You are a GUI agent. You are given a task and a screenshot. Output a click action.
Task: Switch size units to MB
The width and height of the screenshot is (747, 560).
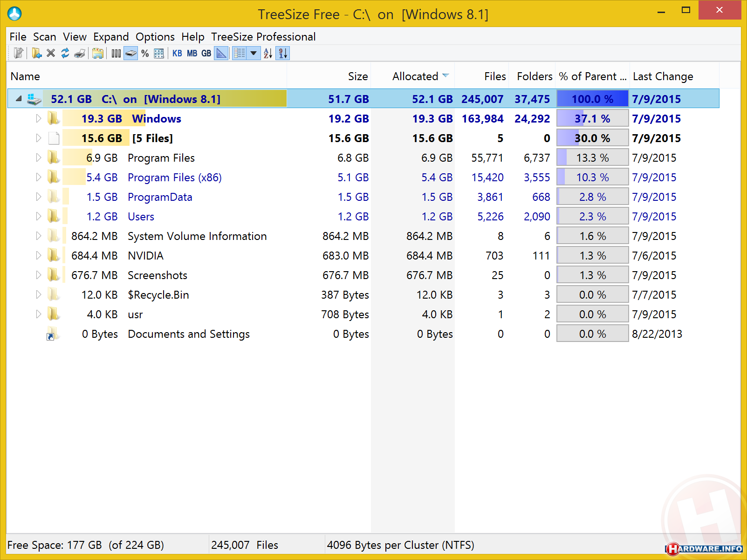192,54
